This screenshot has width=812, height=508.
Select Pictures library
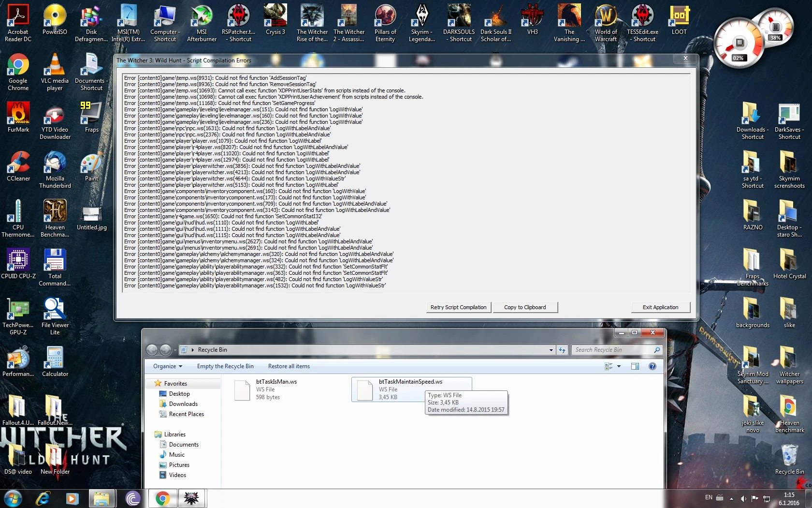(x=179, y=465)
